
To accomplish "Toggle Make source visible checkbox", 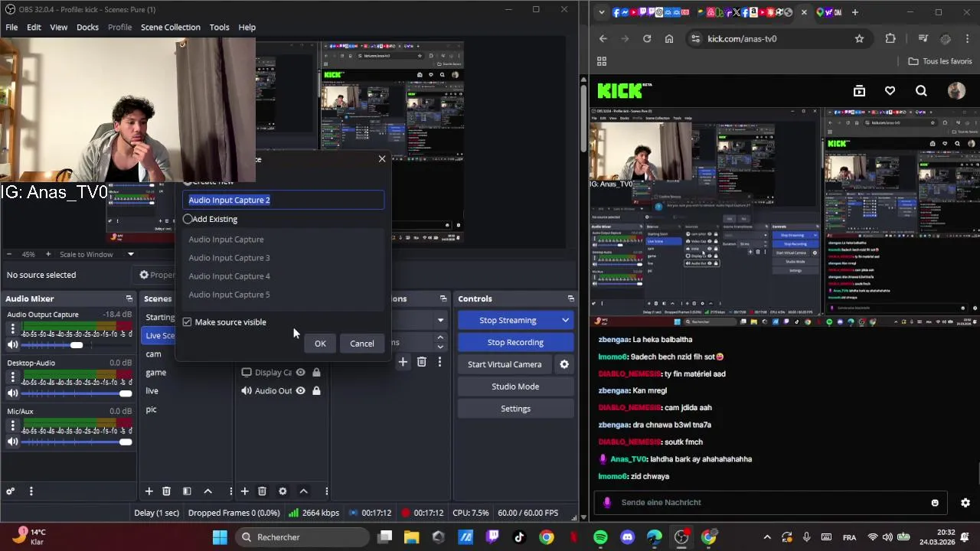I will pos(187,322).
